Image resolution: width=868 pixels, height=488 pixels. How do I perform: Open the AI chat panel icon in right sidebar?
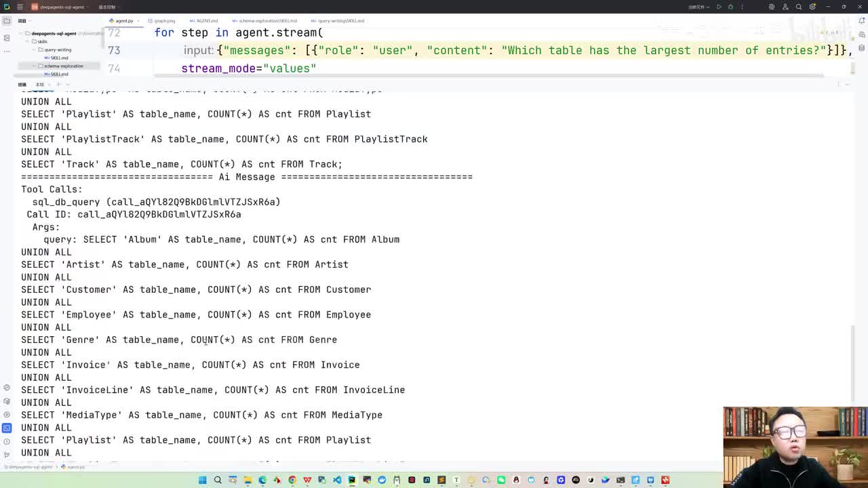[x=861, y=34]
